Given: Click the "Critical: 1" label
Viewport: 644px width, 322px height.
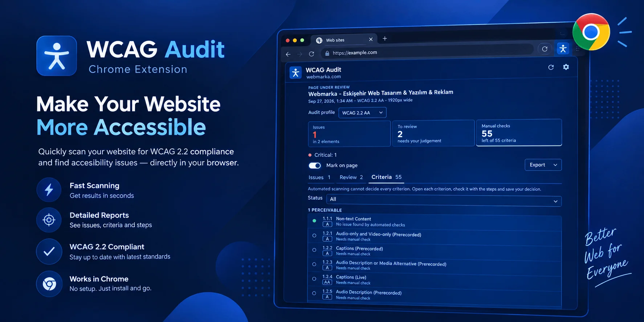Looking at the screenshot, I should click(326, 155).
